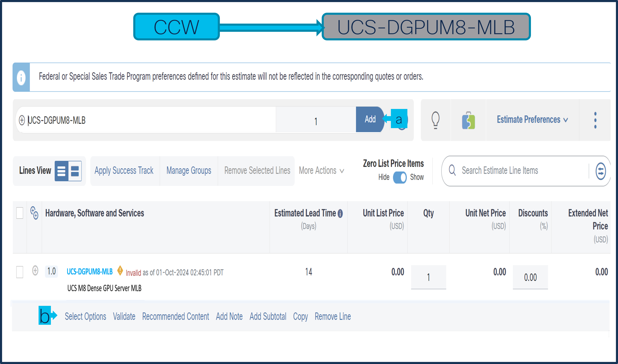Open the green puzzle-piece bag icon

pyautogui.click(x=468, y=120)
